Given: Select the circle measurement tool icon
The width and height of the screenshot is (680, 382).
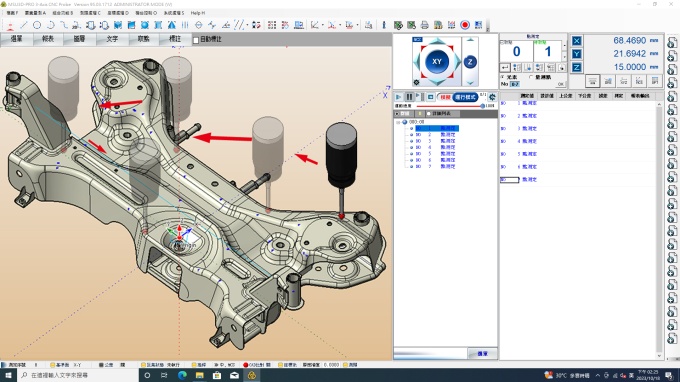Looking at the screenshot, I should tap(37, 25).
